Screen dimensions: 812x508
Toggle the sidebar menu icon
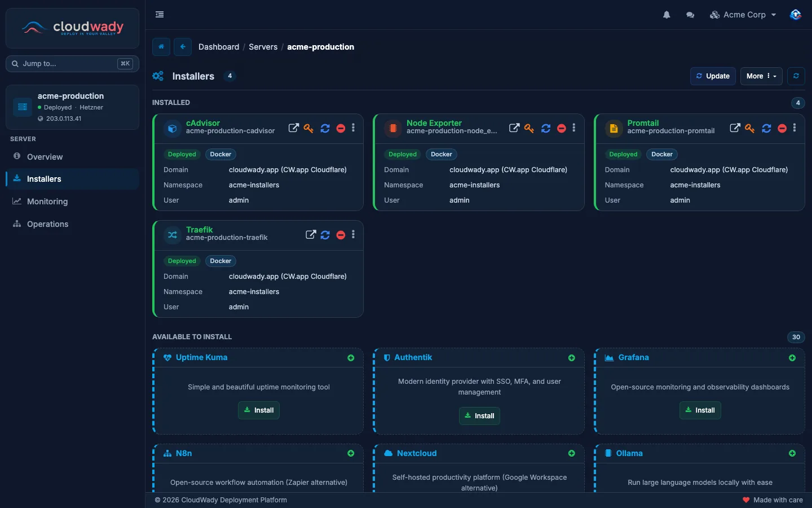click(160, 15)
